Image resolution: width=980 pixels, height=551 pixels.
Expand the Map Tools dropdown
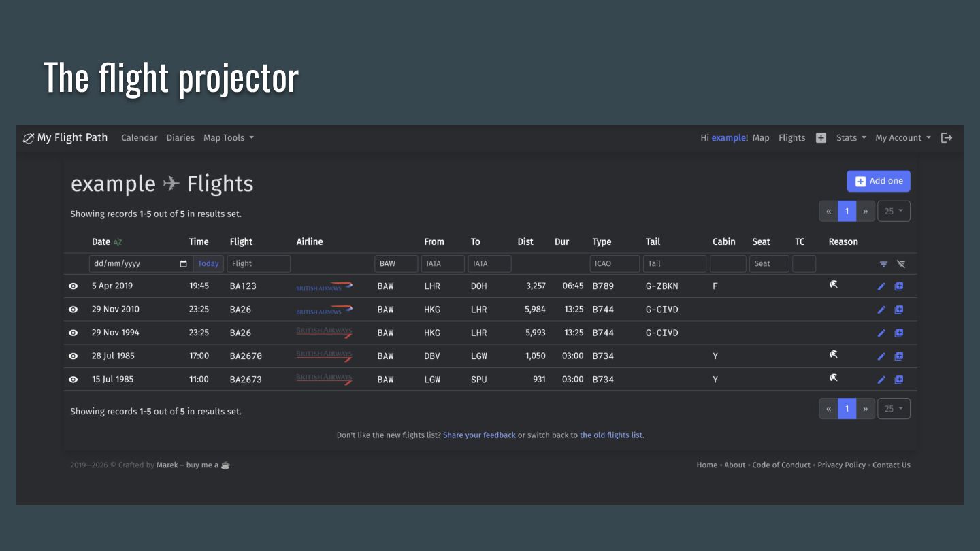coord(229,137)
